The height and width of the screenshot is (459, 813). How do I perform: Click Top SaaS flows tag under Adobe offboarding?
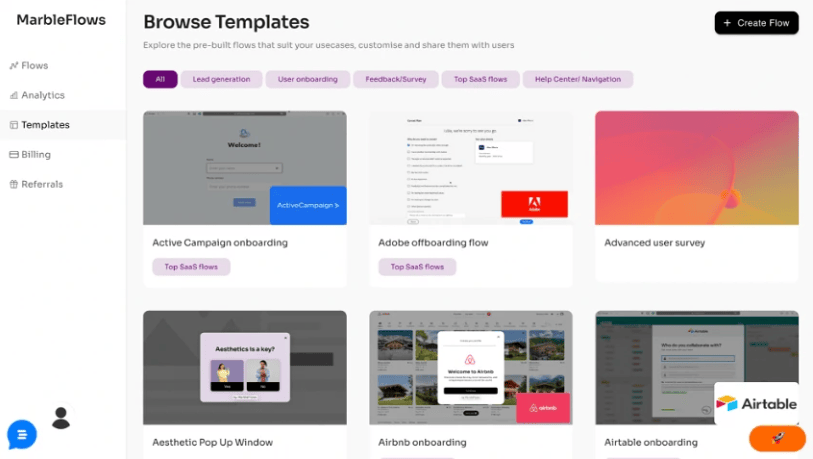[x=417, y=267]
